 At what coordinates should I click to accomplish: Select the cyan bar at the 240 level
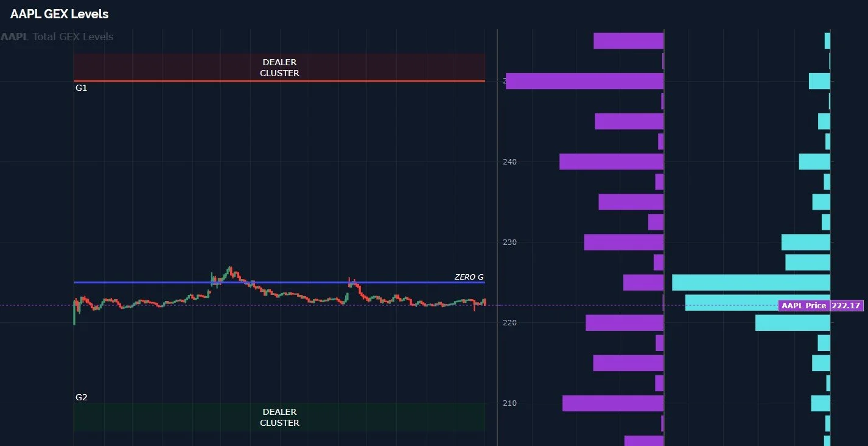pyautogui.click(x=814, y=161)
